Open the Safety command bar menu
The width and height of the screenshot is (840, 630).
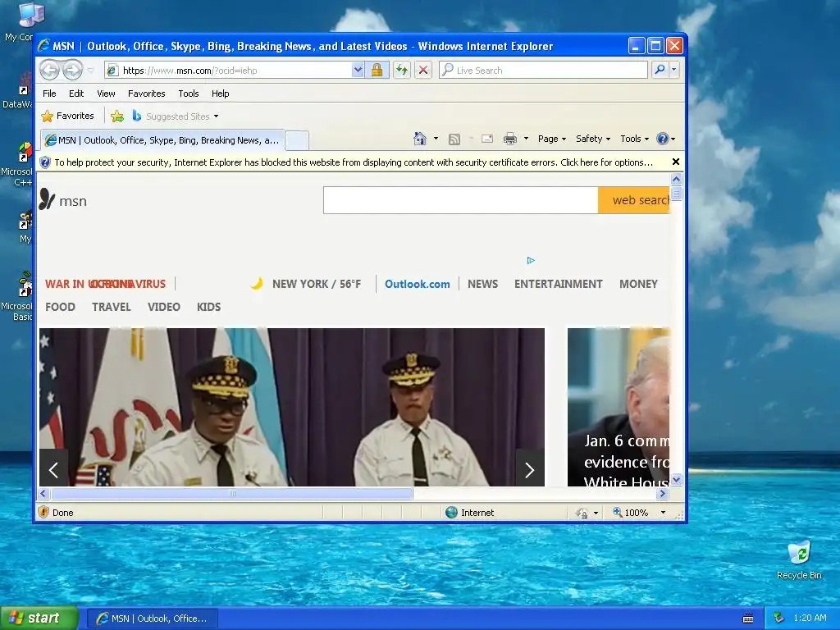pyautogui.click(x=593, y=139)
